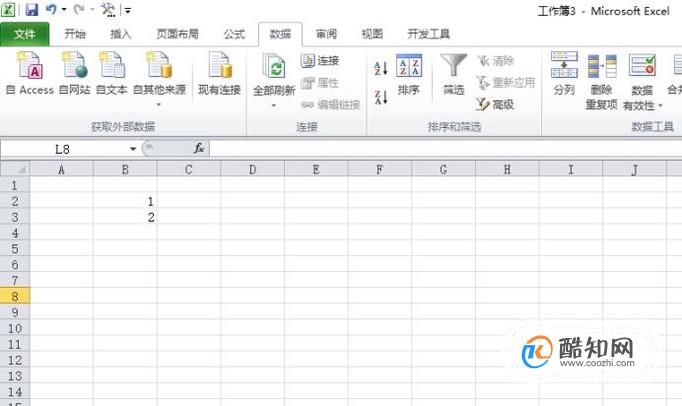Import data from Access (自 Access)
This screenshot has width=682, height=406.
[x=30, y=73]
